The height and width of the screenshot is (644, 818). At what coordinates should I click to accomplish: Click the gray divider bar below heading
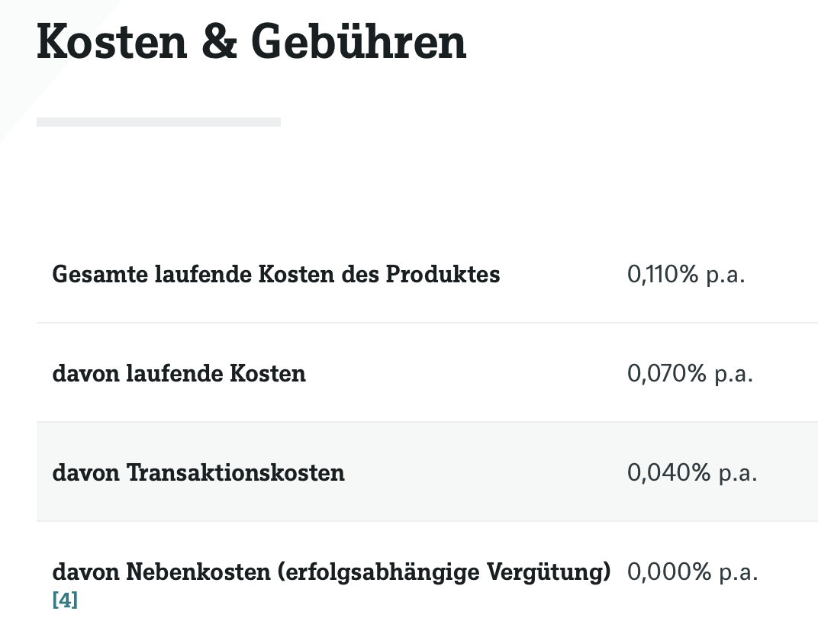tap(158, 122)
